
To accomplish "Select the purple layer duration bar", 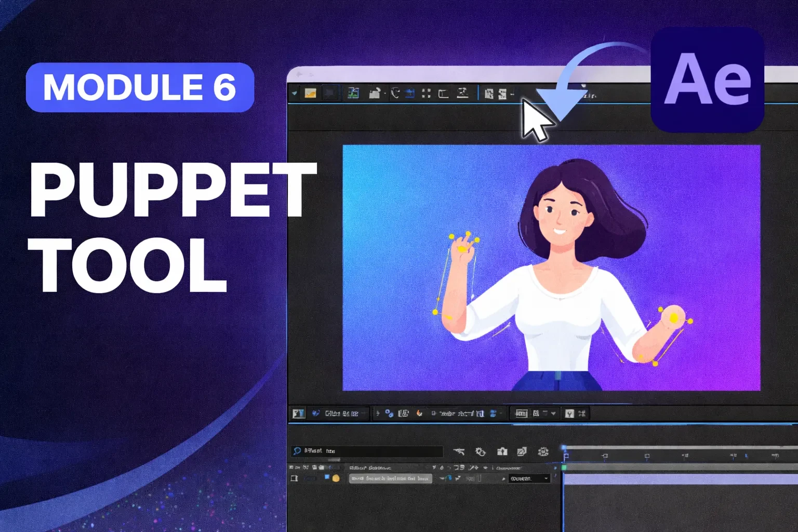I will pyautogui.click(x=681, y=478).
